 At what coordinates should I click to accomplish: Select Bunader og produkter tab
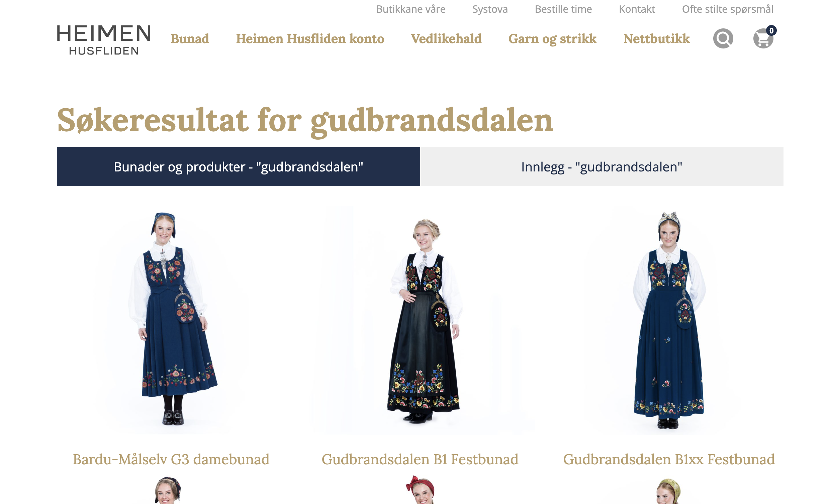[x=238, y=166]
